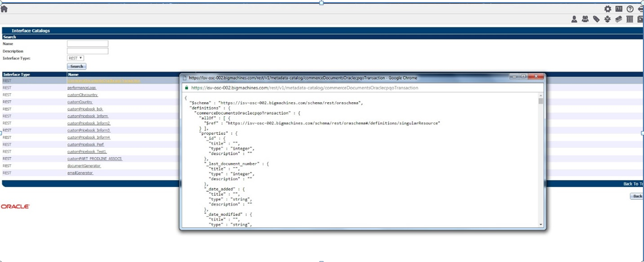Open the customPricebook_bck link
Image resolution: width=644 pixels, height=262 pixels.
click(x=85, y=109)
